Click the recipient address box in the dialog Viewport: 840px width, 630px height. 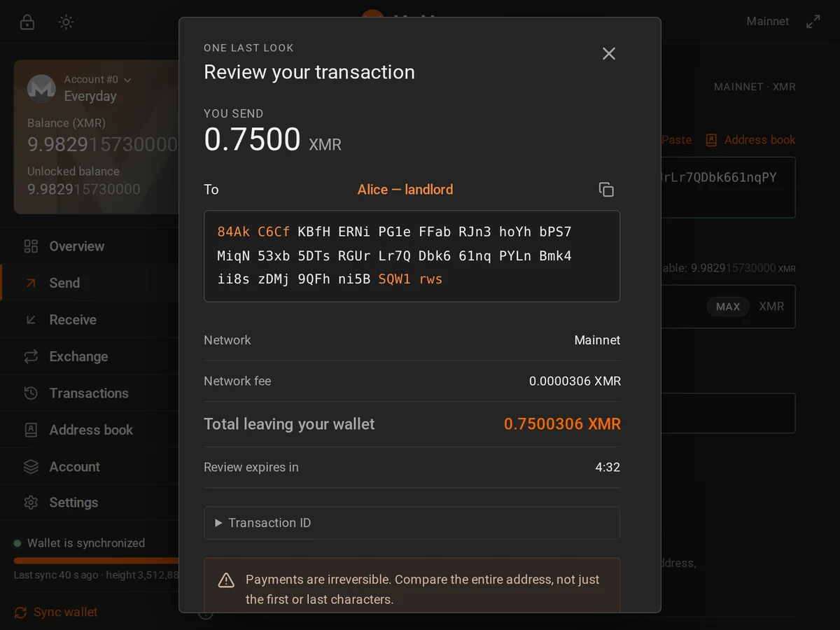(x=412, y=256)
